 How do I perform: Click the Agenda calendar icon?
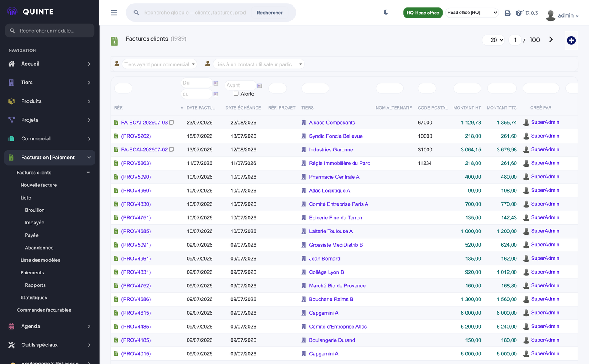pos(11,326)
